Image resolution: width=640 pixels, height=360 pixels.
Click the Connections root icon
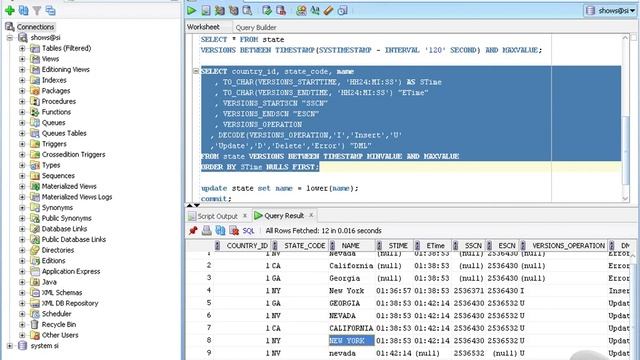[10, 27]
